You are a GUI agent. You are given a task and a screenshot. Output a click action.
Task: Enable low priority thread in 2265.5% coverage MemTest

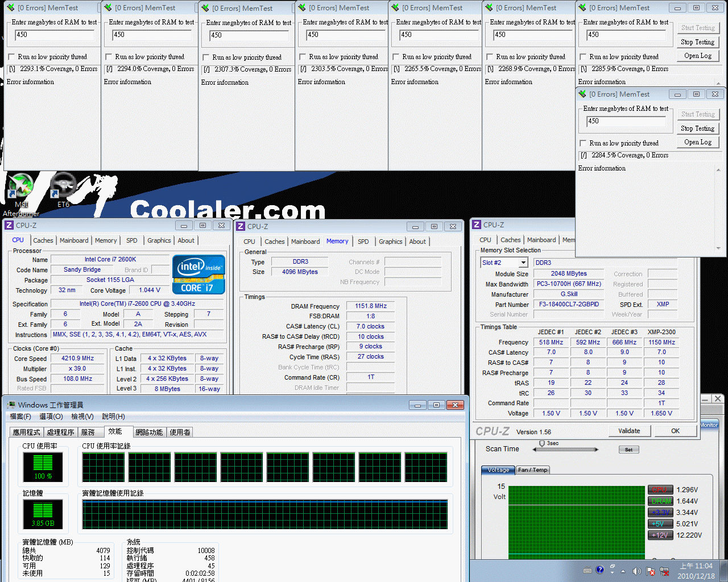[396, 57]
